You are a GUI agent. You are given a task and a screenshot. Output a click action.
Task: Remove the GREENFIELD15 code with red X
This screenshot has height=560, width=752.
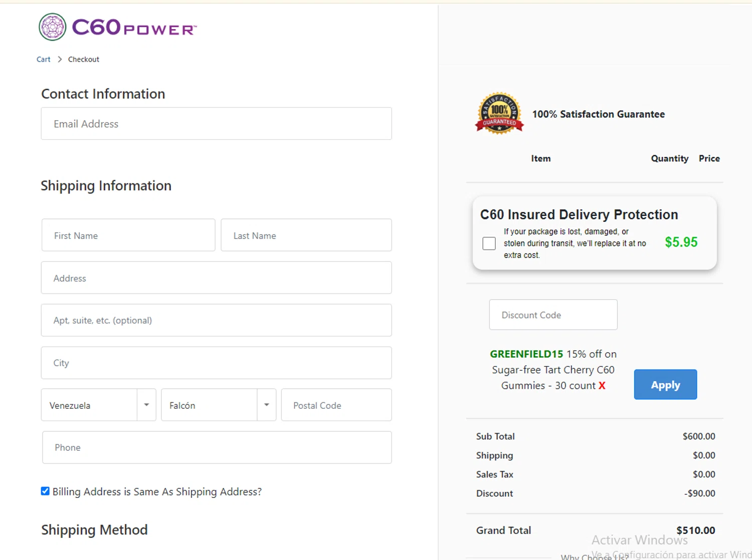[602, 386]
